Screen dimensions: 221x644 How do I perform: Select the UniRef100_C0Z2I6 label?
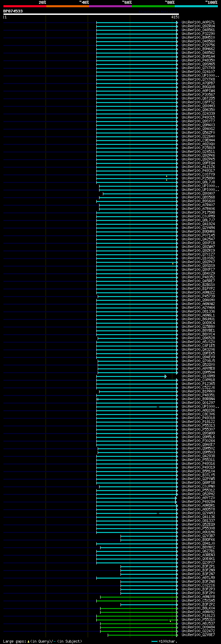(x=198, y=586)
